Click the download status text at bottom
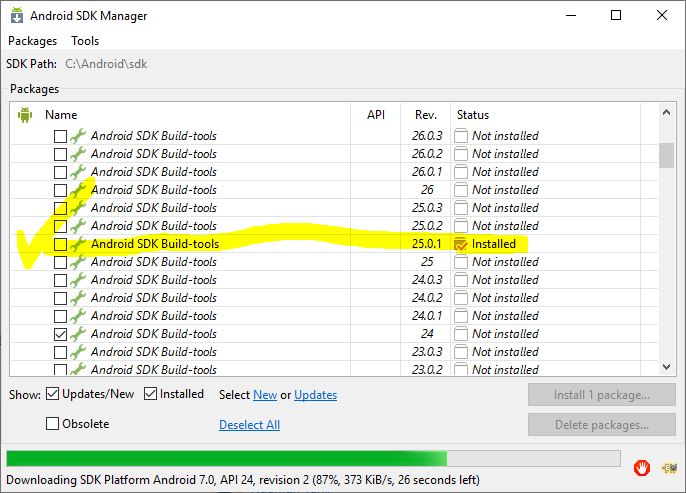This screenshot has height=493, width=686. pos(243,480)
